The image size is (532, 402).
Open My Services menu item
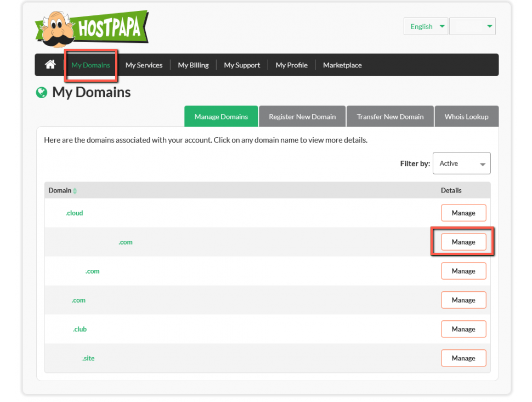(x=144, y=65)
